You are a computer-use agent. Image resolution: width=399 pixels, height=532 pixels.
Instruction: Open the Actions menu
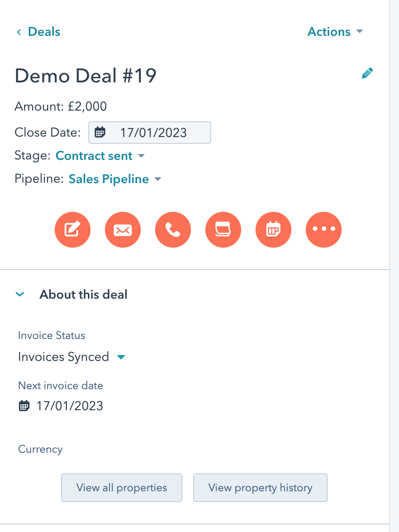335,31
